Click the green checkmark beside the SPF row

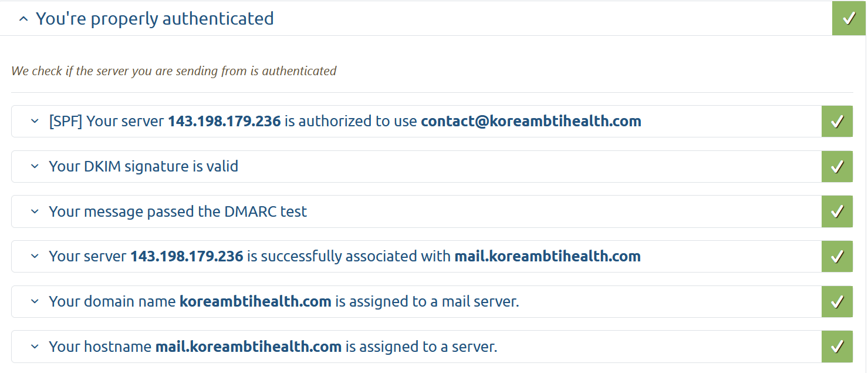(837, 122)
